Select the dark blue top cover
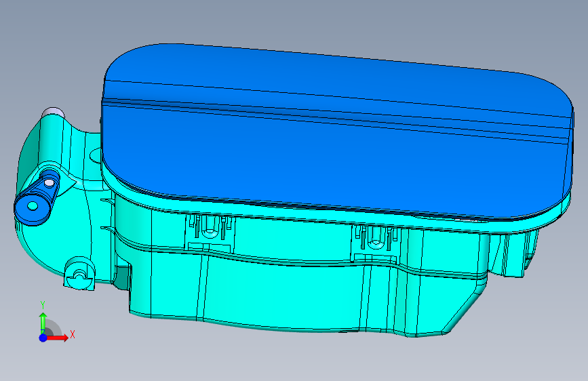 tap(338, 132)
